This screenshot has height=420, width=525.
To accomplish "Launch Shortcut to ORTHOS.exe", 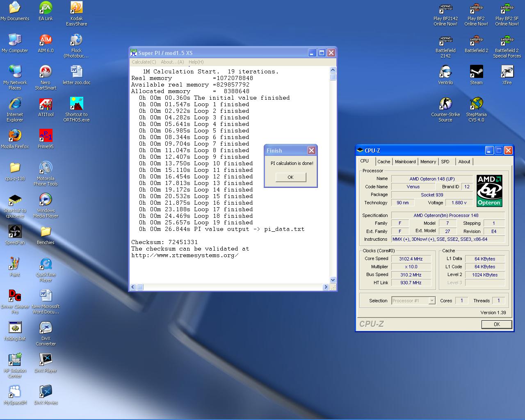I will [76, 110].
